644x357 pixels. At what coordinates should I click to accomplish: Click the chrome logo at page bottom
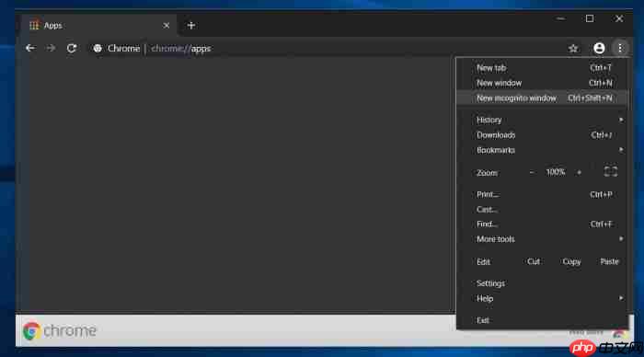[60, 330]
